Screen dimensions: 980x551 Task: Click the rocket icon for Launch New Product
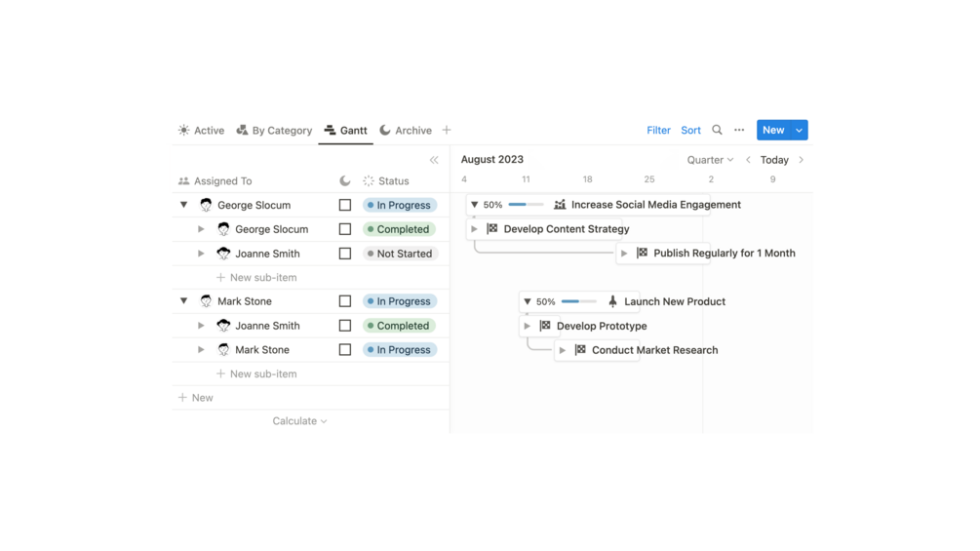(612, 301)
